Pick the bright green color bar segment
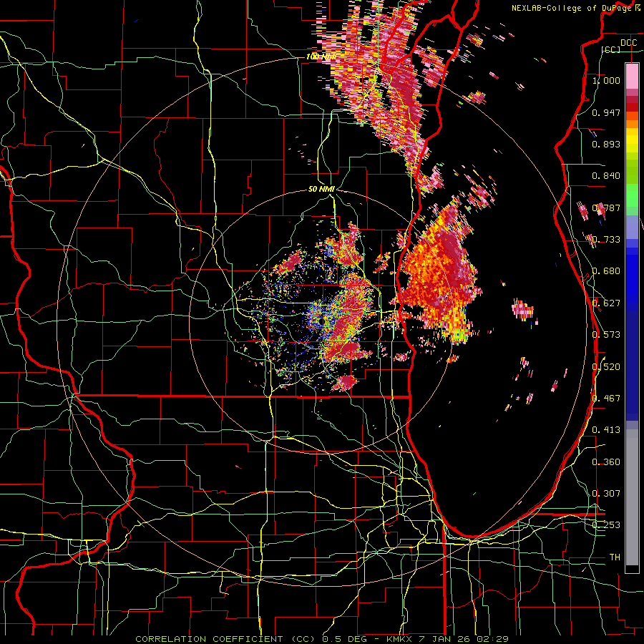The width and height of the screenshot is (644, 644). pyautogui.click(x=632, y=195)
